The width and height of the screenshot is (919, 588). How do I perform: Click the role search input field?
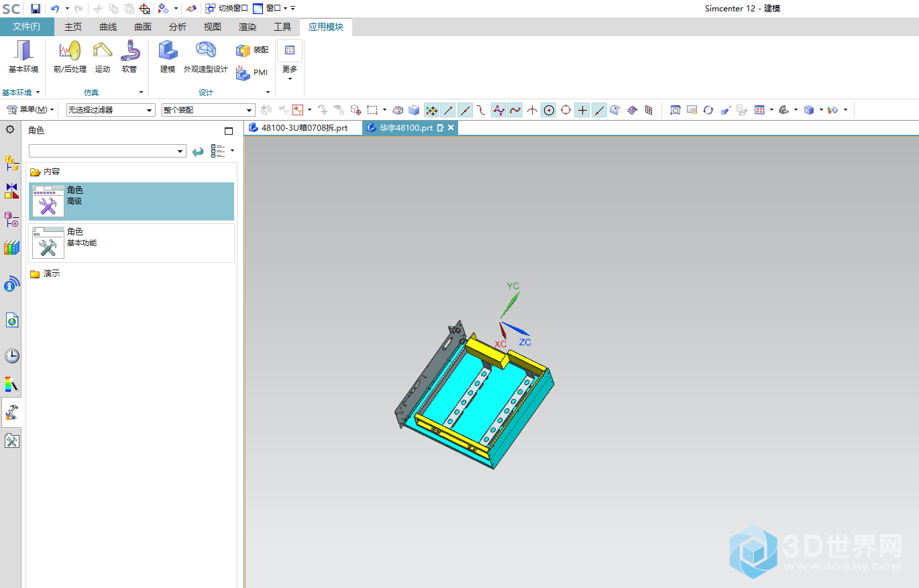pos(102,152)
